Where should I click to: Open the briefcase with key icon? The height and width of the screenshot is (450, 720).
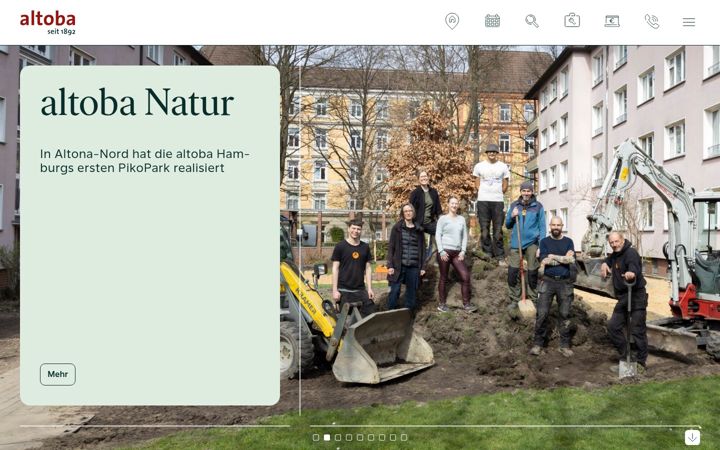click(x=572, y=21)
